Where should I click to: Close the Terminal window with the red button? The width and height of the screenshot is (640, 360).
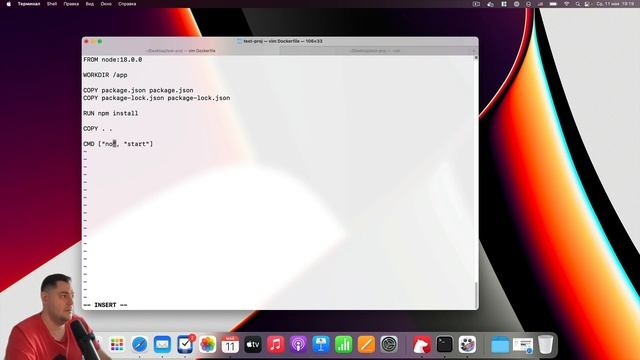[x=86, y=42]
